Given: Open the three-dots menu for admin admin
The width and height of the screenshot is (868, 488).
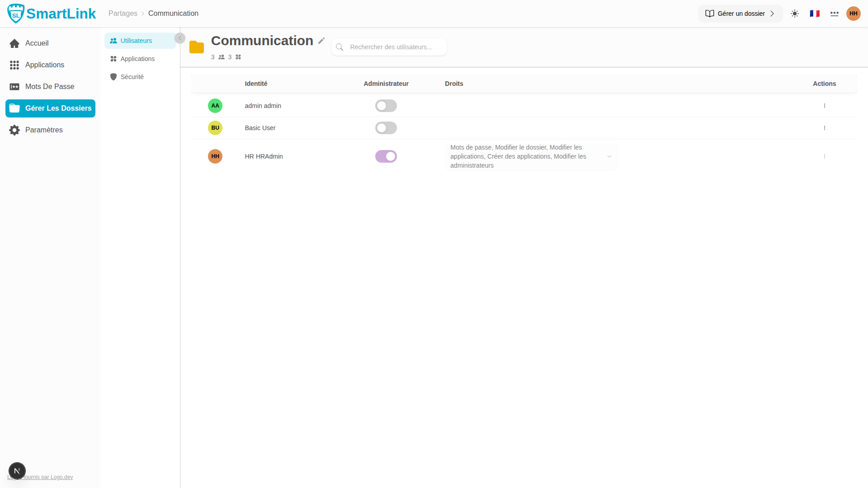Looking at the screenshot, I should tap(825, 106).
